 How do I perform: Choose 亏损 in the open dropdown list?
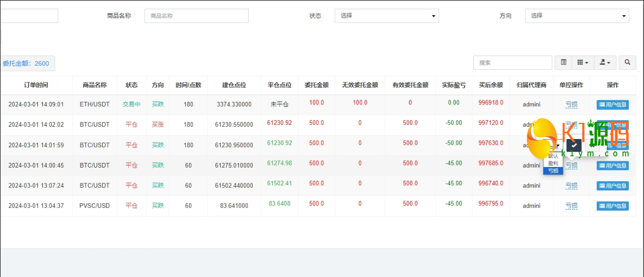pyautogui.click(x=553, y=171)
